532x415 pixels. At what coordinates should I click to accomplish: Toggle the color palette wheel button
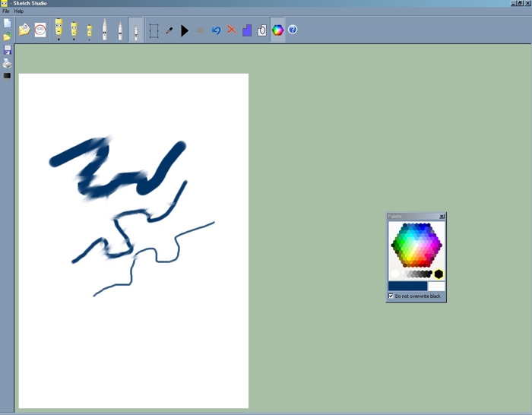coord(277,30)
